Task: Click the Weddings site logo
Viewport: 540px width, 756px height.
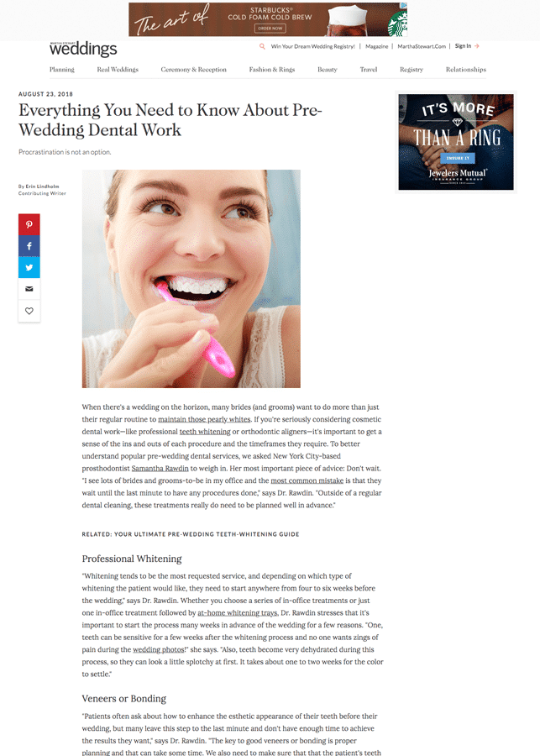Action: click(x=83, y=48)
